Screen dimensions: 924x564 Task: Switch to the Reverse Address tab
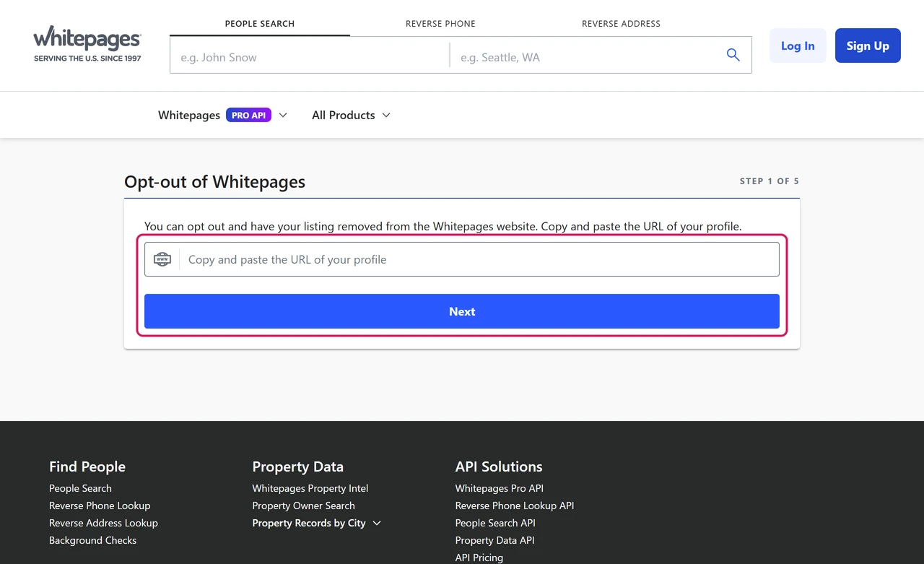[x=621, y=24]
